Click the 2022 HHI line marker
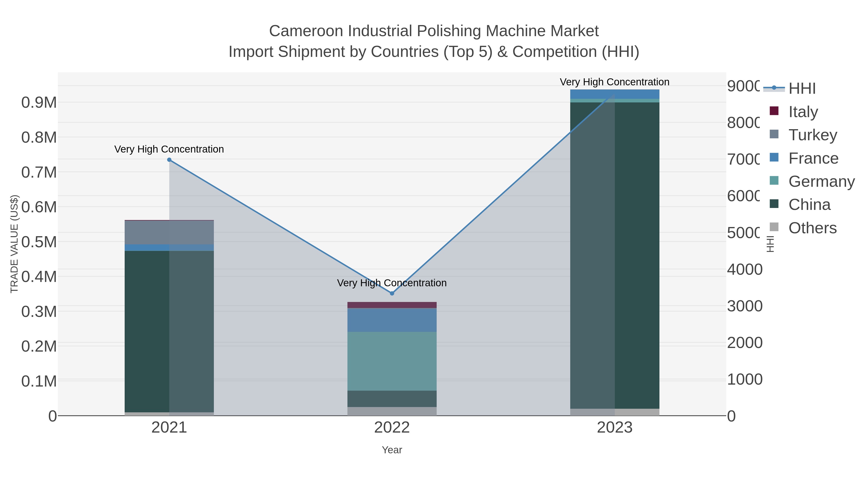This screenshot has width=868, height=488. tap(392, 293)
